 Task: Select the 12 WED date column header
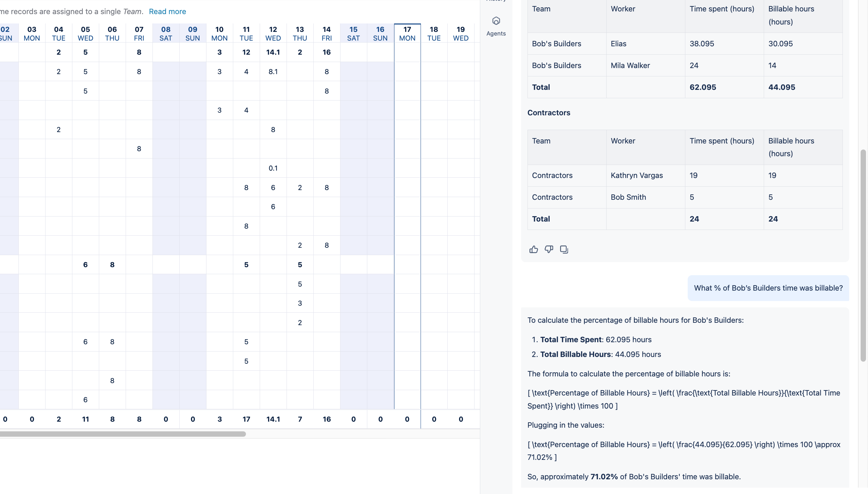click(x=273, y=34)
